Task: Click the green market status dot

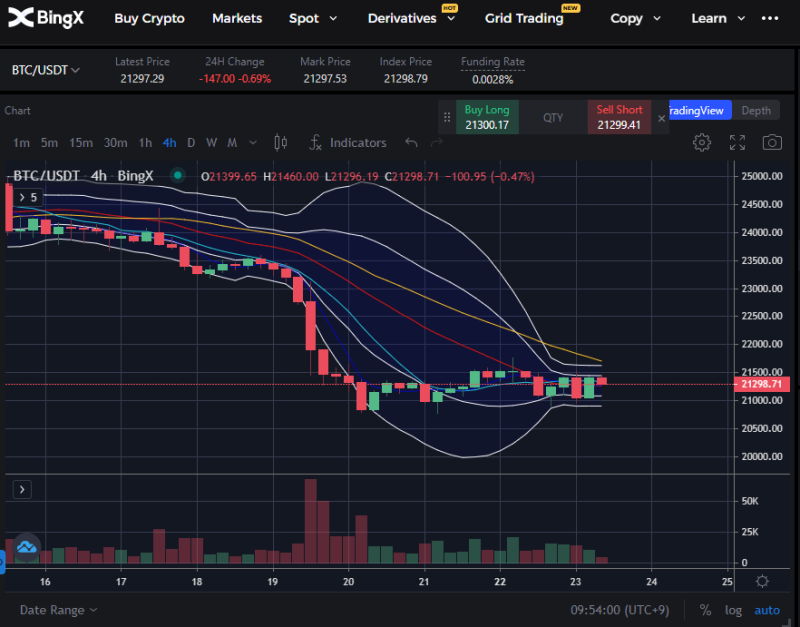Action: tap(178, 175)
